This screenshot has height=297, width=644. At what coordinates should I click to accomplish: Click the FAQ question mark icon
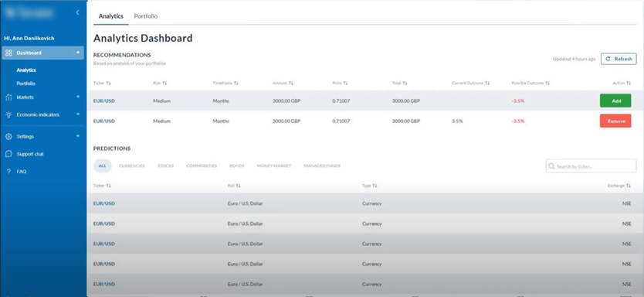click(8, 171)
